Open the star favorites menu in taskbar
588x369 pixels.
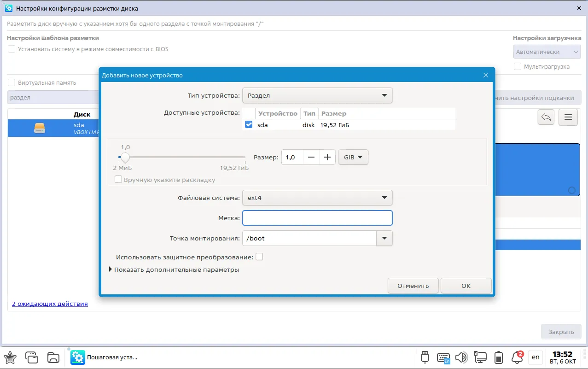point(10,357)
